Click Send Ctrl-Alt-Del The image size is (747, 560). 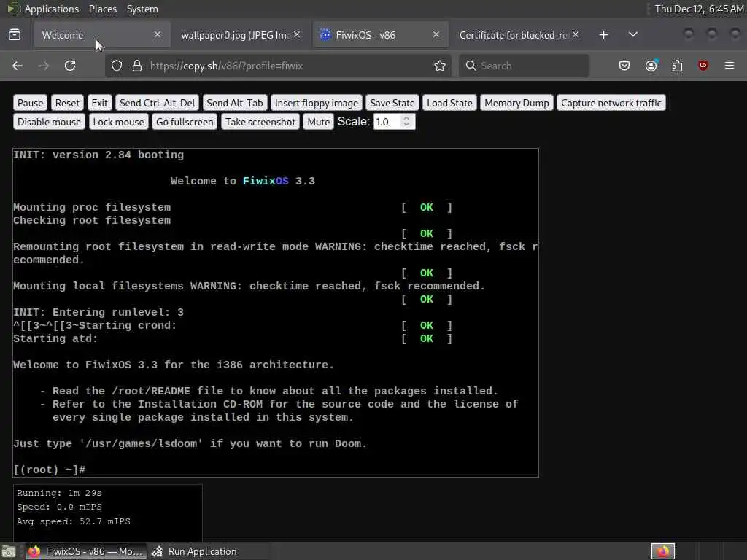click(158, 103)
